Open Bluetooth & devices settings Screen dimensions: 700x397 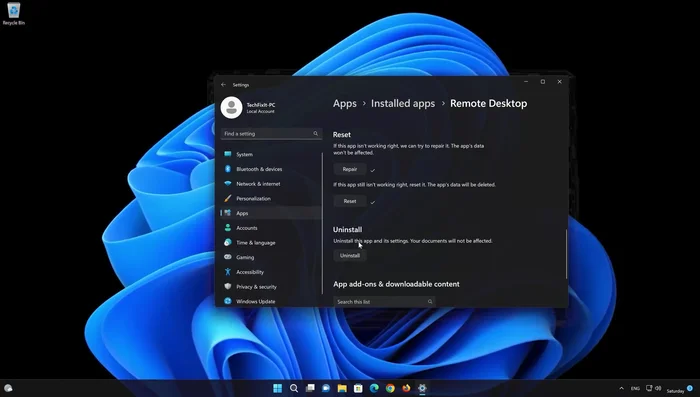271,169
